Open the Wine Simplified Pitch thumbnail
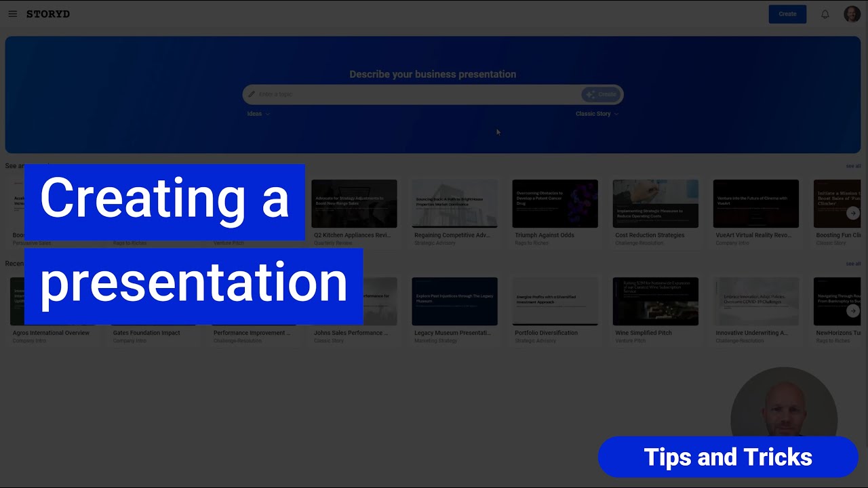The width and height of the screenshot is (868, 488). [655, 301]
